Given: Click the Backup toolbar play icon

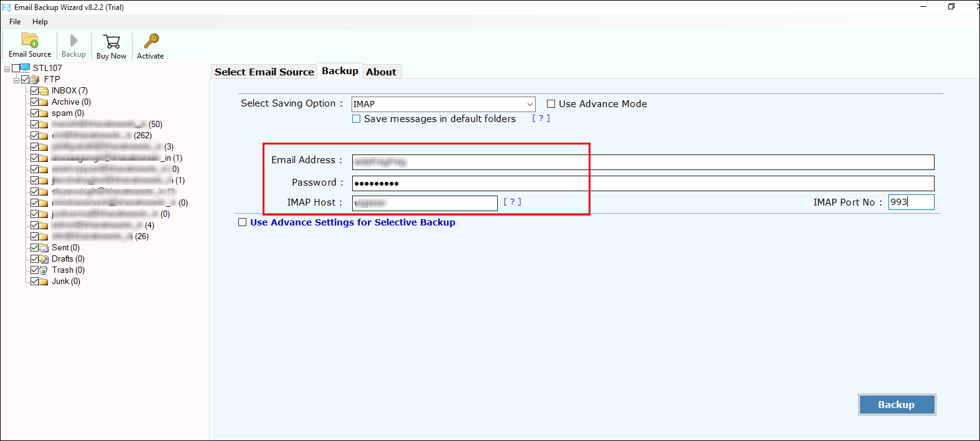Looking at the screenshot, I should [x=74, y=40].
